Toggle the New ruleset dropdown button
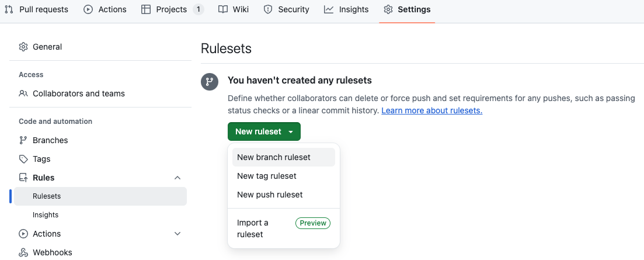The image size is (644, 260). pyautogui.click(x=264, y=131)
